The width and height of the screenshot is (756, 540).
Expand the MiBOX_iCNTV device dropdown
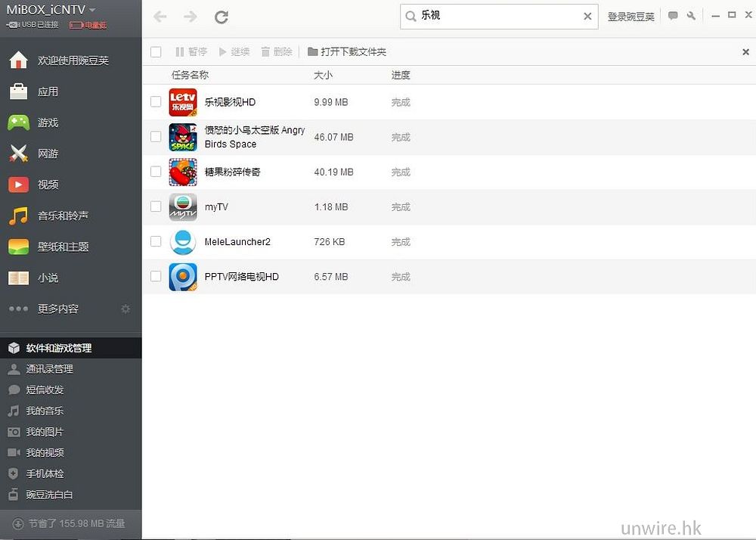pyautogui.click(x=92, y=10)
